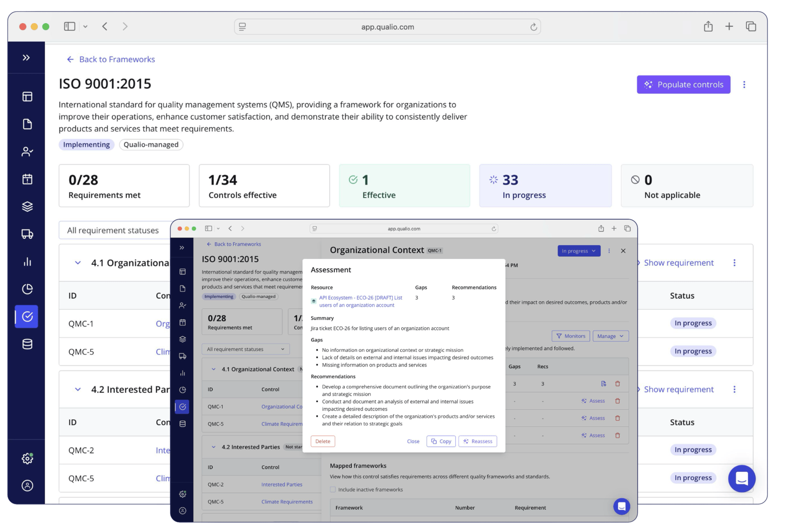Image resolution: width=787 pixels, height=532 pixels.
Task: Open the kebab menu next to Show requirement
Action: 734,263
